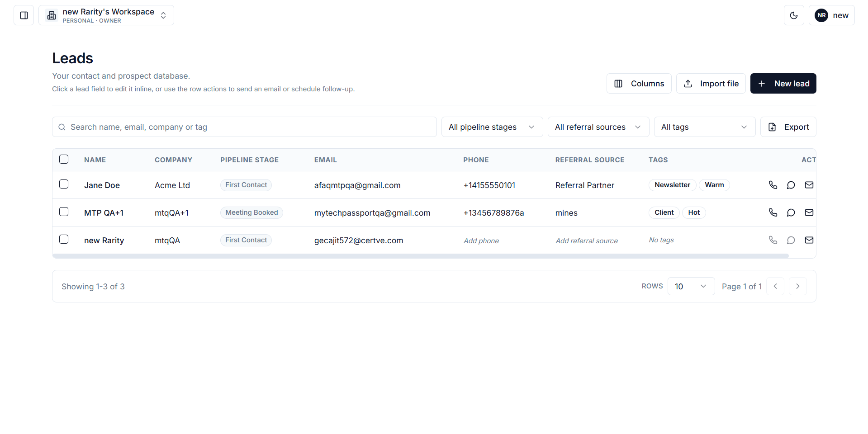Click the NAME column header
This screenshot has height=434, width=868.
(x=95, y=160)
